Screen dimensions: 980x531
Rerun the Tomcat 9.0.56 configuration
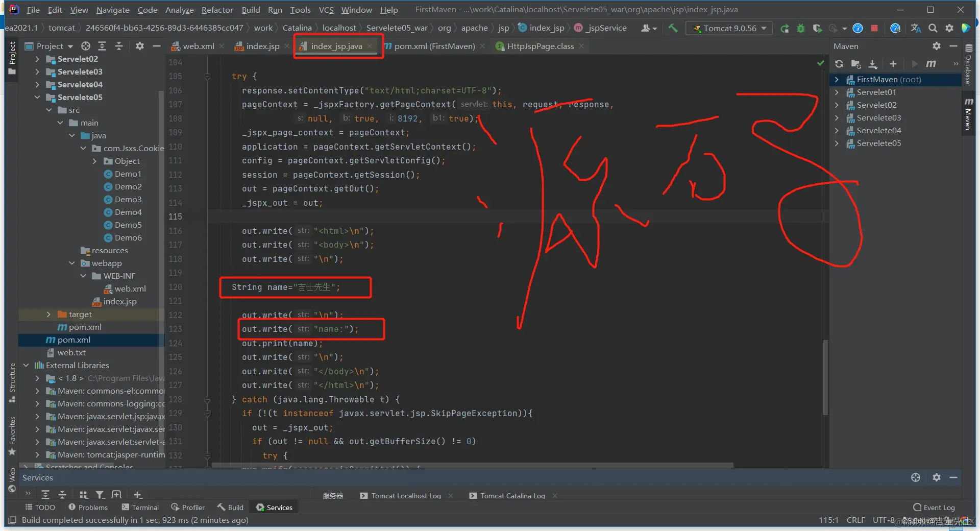(785, 28)
